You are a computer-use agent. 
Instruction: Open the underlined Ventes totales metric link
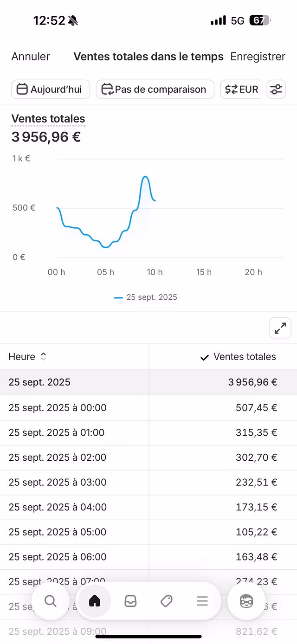coord(48,119)
